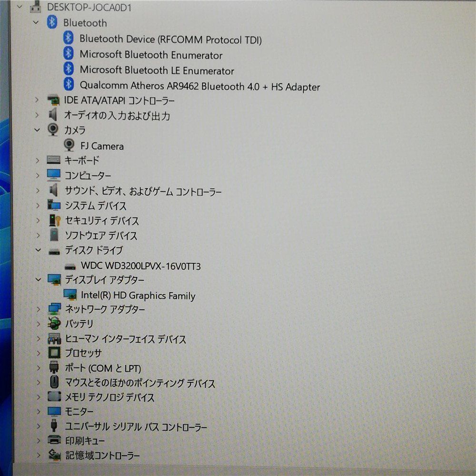Select 'Qualcomm Atheros AR9462 Bluetooth 4.0 + HS Adapter'
476x476 pixels.
click(200, 86)
